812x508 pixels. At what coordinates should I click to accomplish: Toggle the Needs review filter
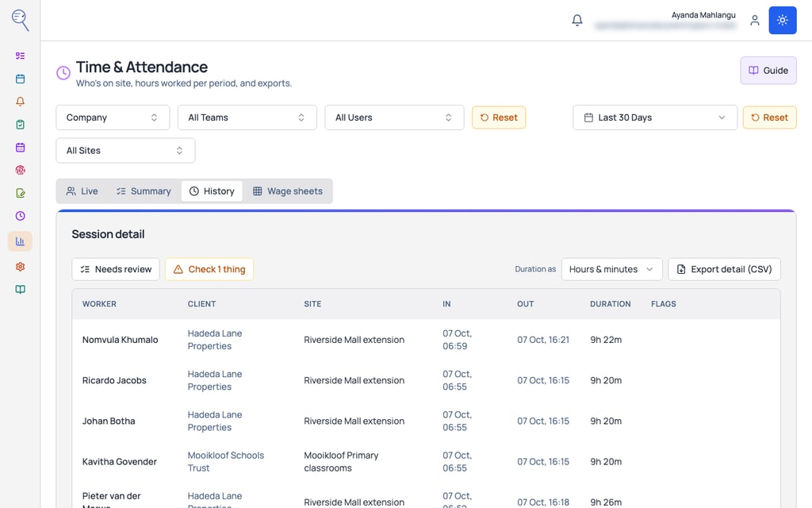pos(116,270)
